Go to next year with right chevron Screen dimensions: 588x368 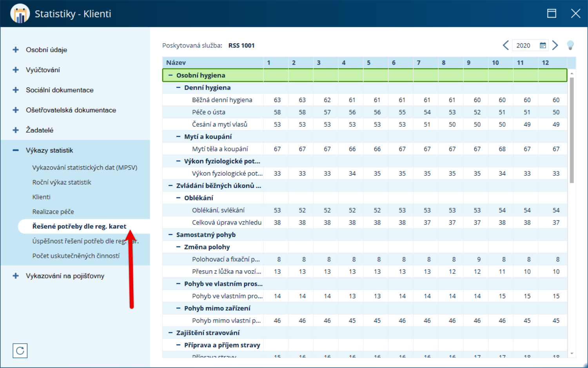click(555, 46)
